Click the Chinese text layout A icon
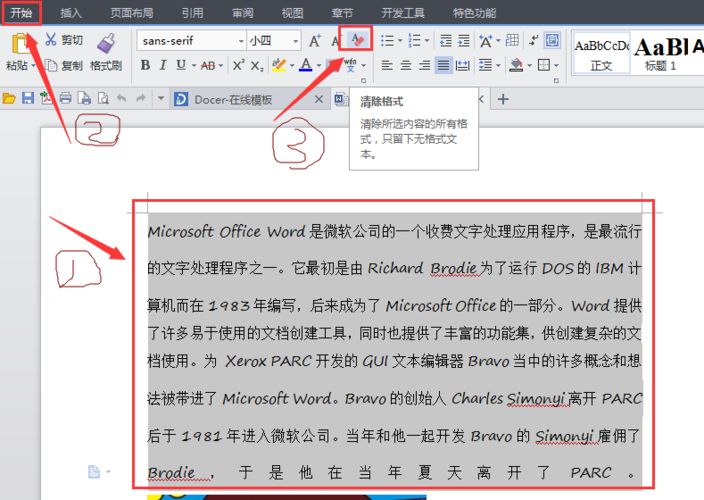Screen dimensions: 704x500 pyautogui.click(x=485, y=41)
